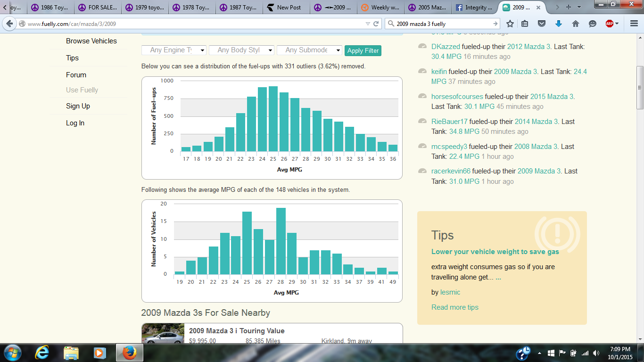Open the bookmarks list icon

pos(525,24)
